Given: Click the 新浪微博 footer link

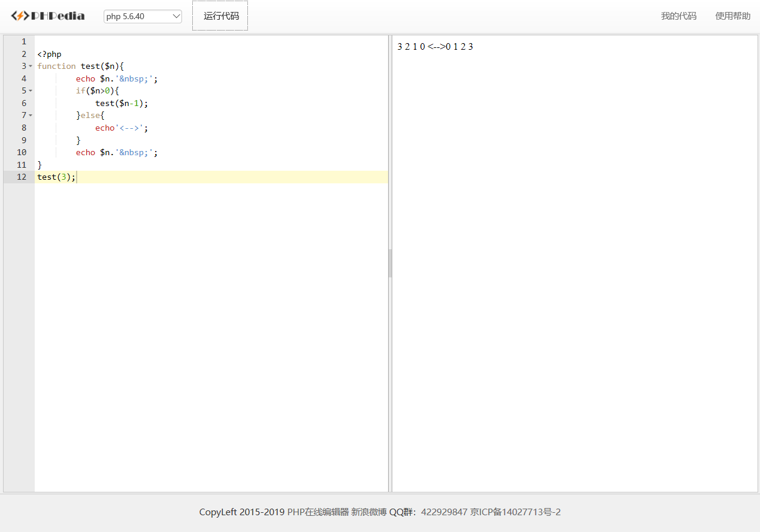Looking at the screenshot, I should [x=369, y=512].
